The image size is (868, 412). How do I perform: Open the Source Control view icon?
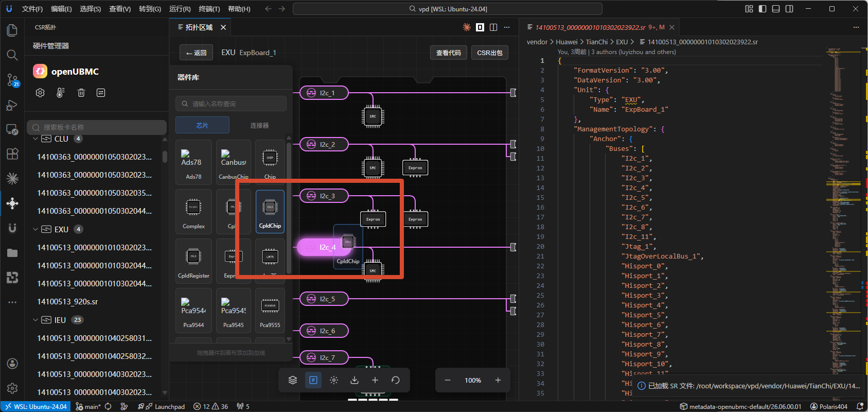point(12,80)
